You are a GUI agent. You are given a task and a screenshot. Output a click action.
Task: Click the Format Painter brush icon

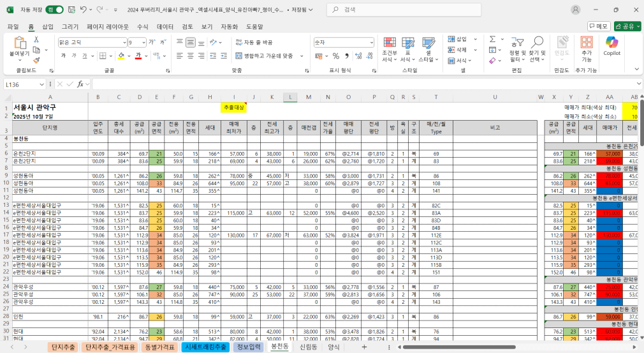point(36,60)
